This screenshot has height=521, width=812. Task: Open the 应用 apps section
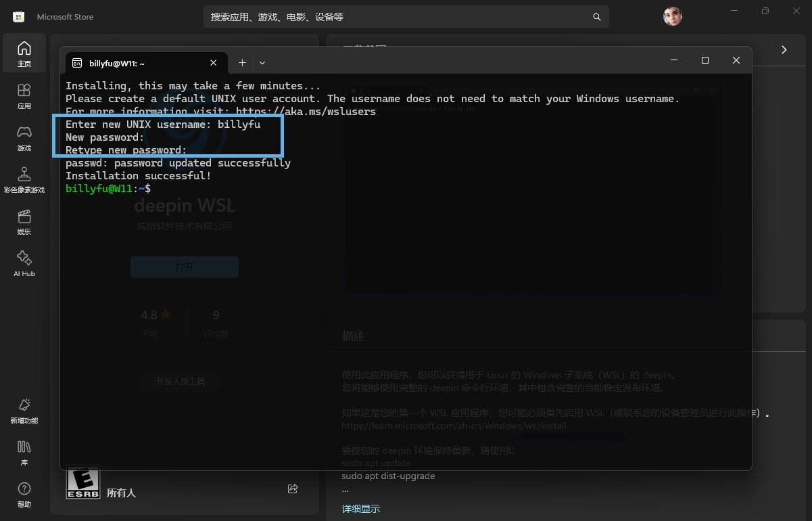click(x=24, y=95)
